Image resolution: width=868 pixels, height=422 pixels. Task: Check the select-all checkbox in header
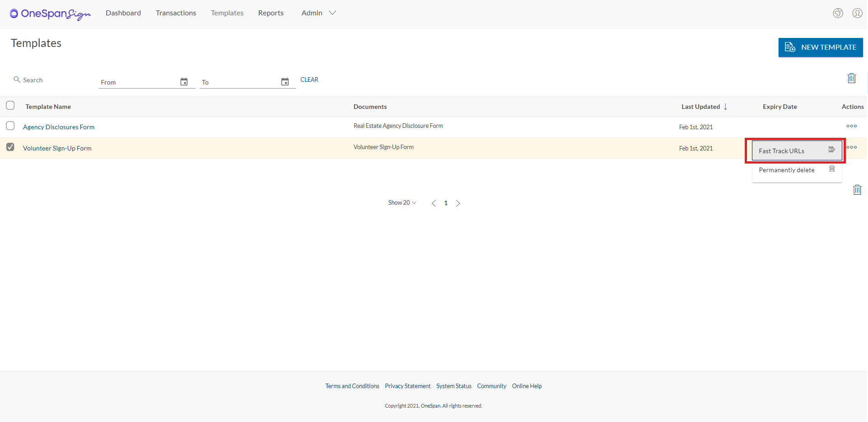coord(10,105)
